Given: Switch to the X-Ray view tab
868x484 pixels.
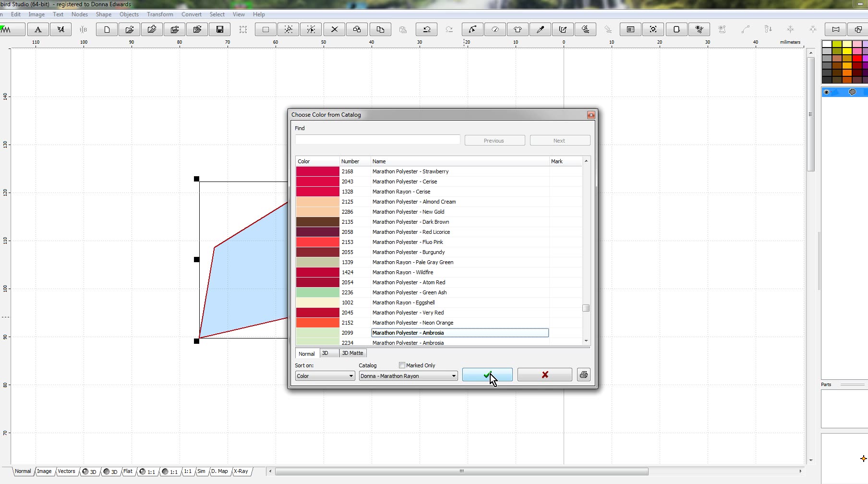Looking at the screenshot, I should coord(241,472).
